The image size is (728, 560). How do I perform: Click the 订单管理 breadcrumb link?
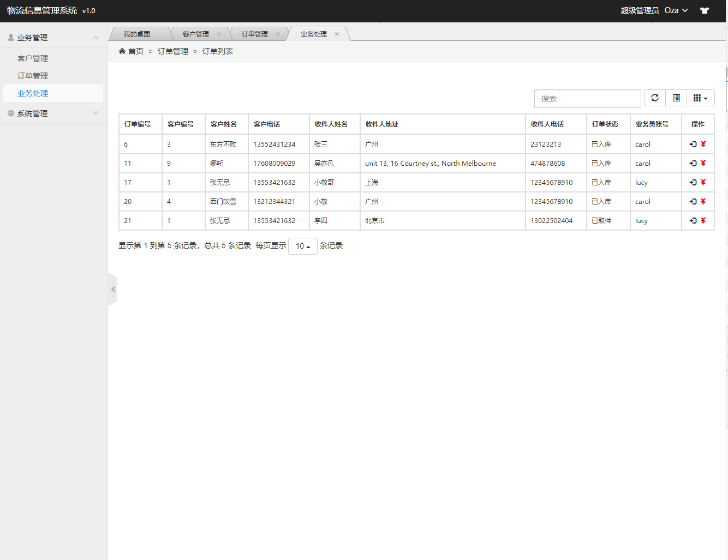[x=173, y=51]
